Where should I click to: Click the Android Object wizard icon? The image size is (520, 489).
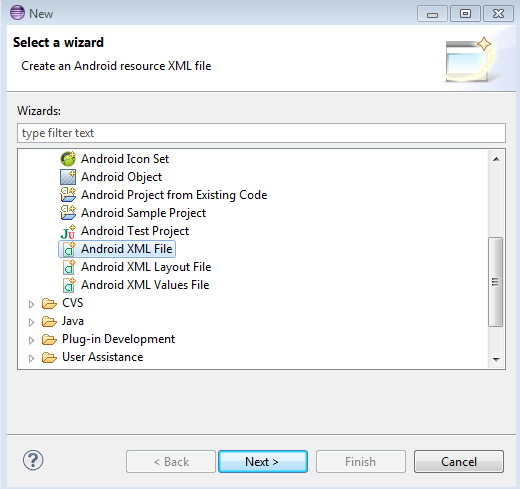coord(68,177)
